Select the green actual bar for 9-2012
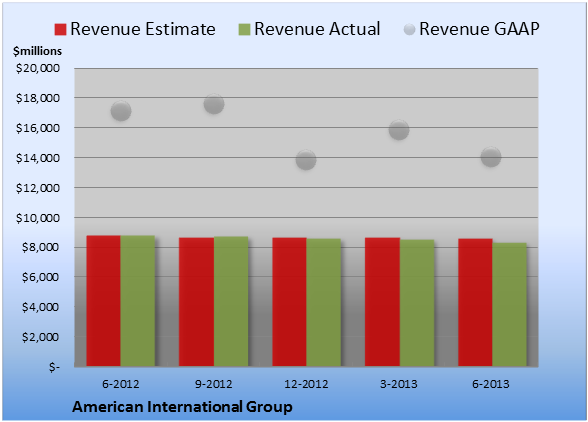Viewport: 588px width, 422px height. pos(231,301)
